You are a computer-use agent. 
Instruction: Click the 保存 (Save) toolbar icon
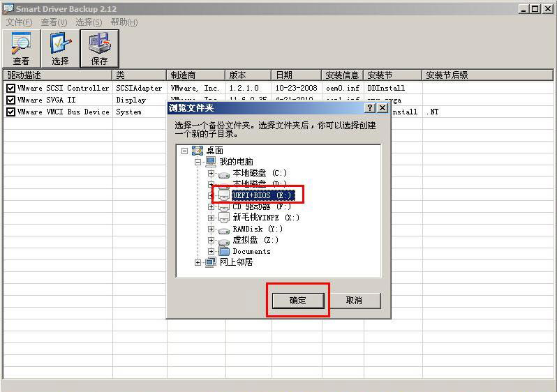click(99, 48)
